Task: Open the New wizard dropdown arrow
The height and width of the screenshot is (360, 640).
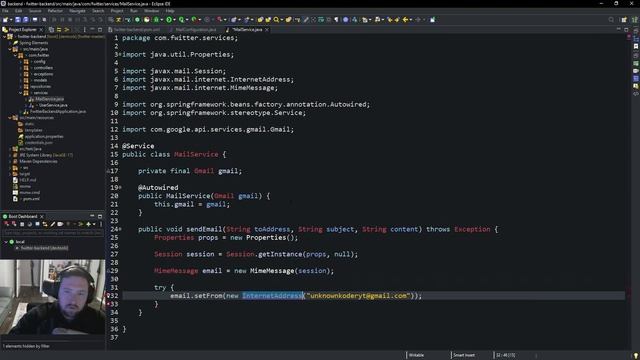Action: pos(11,20)
